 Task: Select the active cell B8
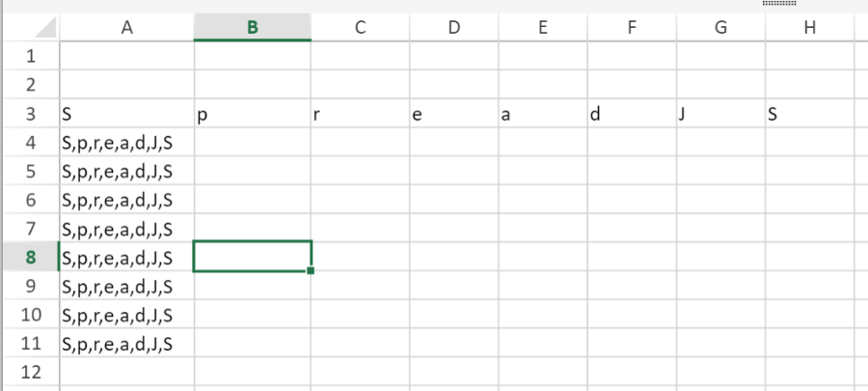(x=253, y=257)
